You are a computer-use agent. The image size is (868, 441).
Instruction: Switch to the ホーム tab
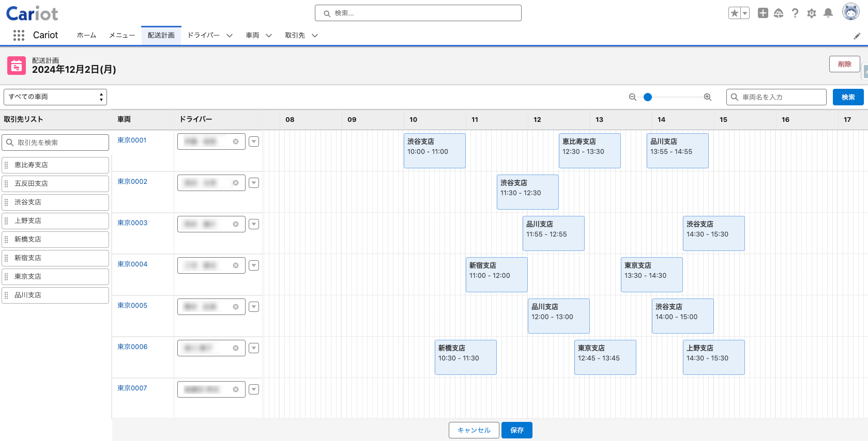86,36
